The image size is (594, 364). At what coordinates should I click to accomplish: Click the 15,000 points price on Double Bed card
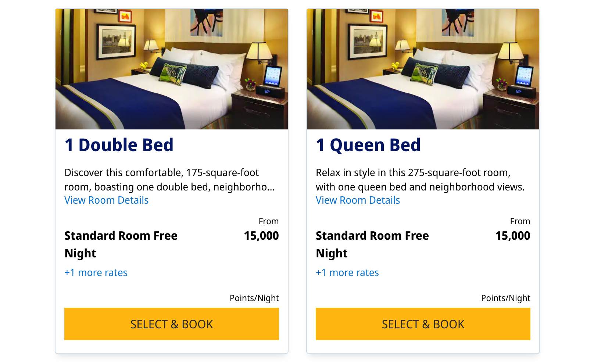pyautogui.click(x=262, y=236)
